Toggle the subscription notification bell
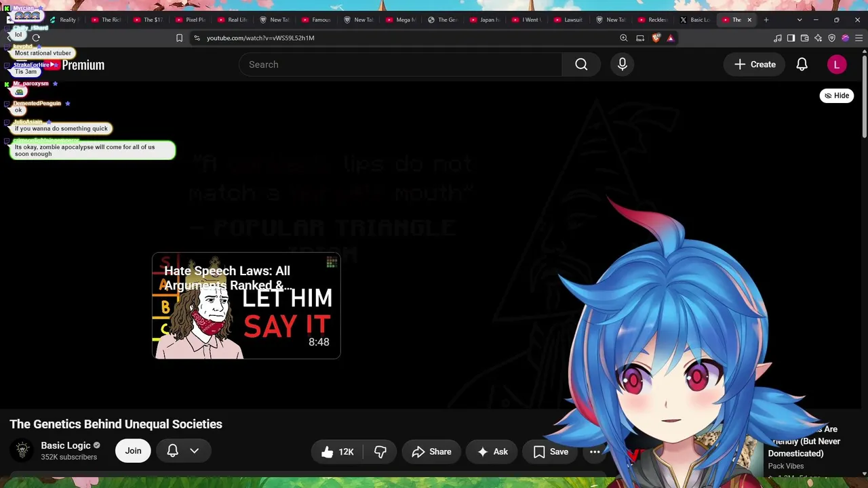This screenshot has height=488, width=868. pyautogui.click(x=172, y=451)
